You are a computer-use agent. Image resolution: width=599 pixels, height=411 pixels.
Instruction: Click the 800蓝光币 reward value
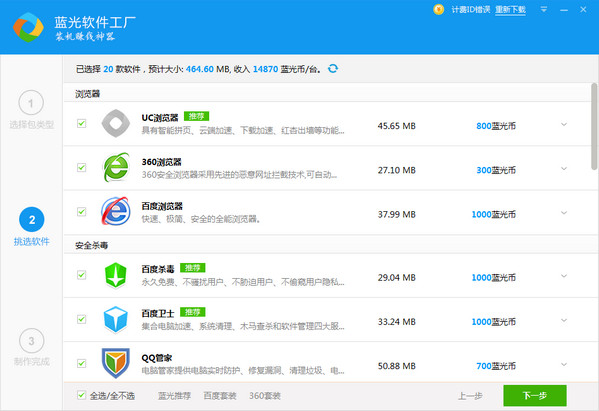point(496,126)
